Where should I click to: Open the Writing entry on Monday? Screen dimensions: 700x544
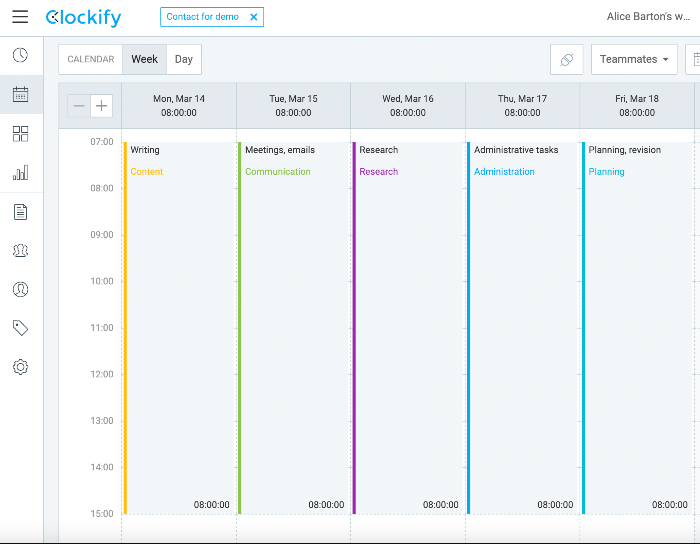[x=179, y=328]
